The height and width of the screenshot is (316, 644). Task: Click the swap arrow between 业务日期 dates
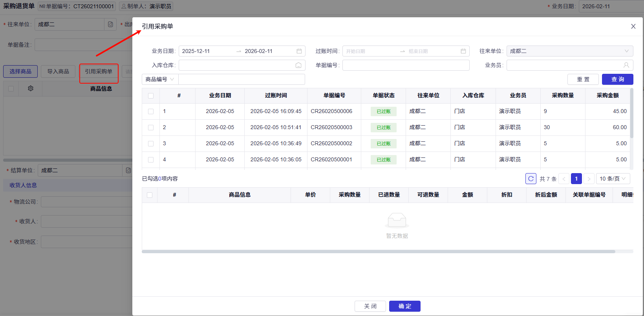[x=239, y=51]
